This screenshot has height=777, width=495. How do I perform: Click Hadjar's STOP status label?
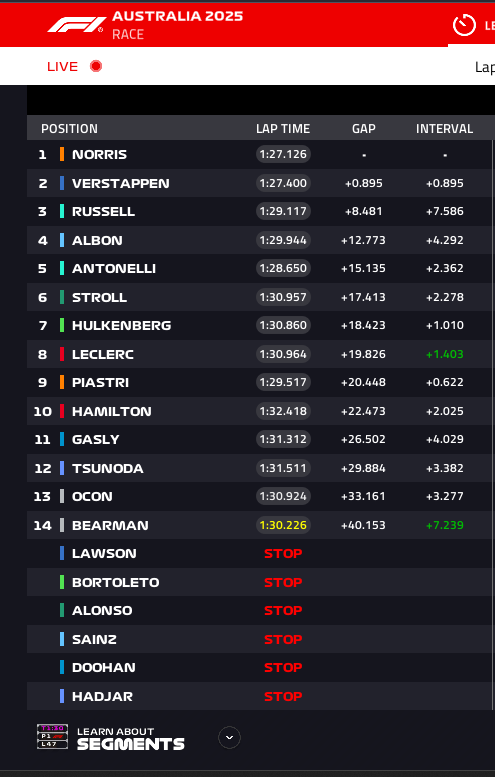283,696
